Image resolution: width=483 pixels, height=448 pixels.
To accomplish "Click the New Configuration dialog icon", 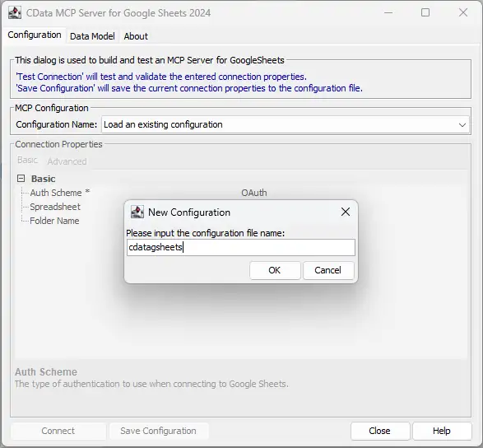I will (x=137, y=212).
